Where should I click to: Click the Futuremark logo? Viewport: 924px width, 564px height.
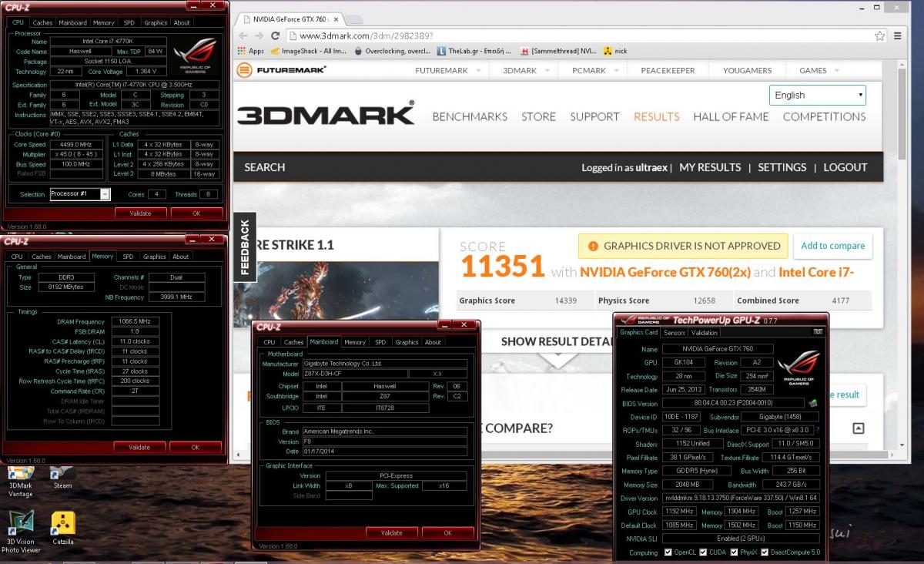click(x=281, y=70)
